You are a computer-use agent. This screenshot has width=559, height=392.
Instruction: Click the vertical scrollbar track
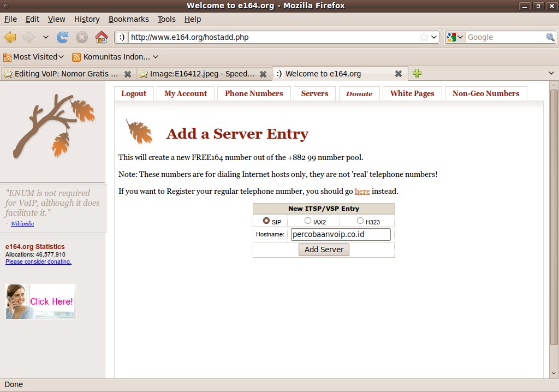coord(554,357)
